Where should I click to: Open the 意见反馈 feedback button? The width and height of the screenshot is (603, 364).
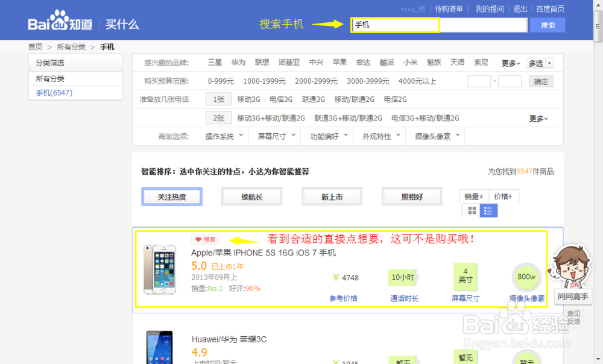[x=574, y=318]
